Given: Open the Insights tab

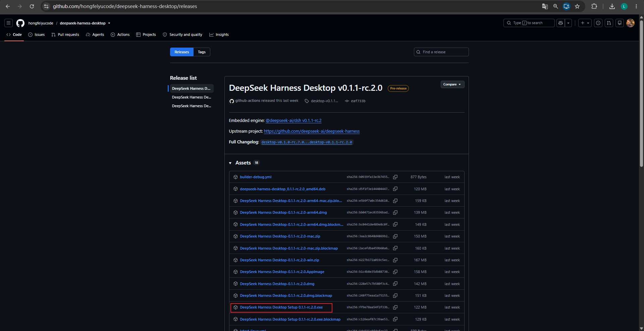Looking at the screenshot, I should (x=219, y=35).
